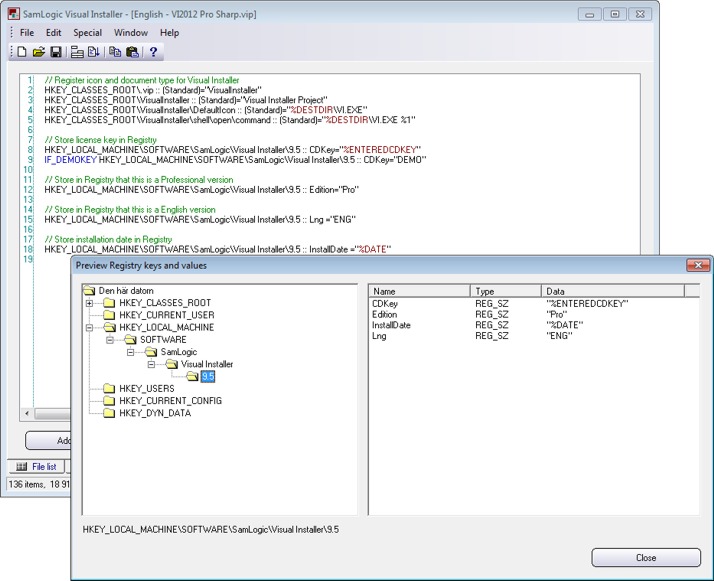This screenshot has height=581, width=714.
Task: Sort by the Type column header
Action: (506, 291)
